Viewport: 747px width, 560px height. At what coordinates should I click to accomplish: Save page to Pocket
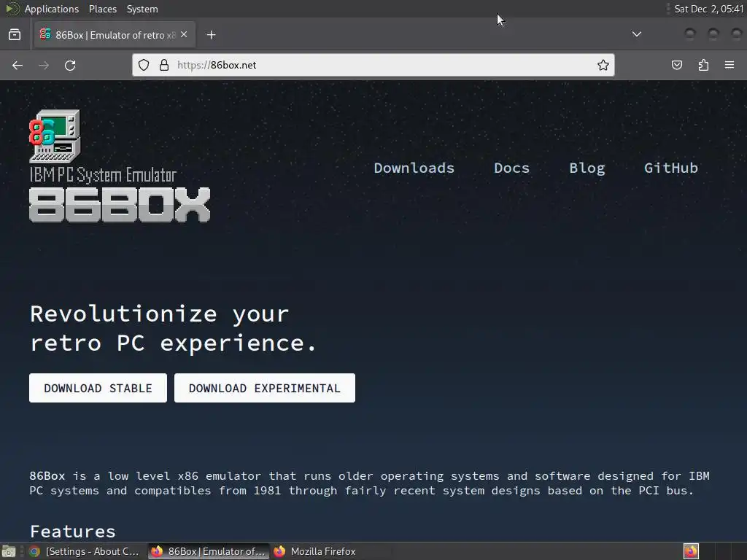(x=677, y=65)
